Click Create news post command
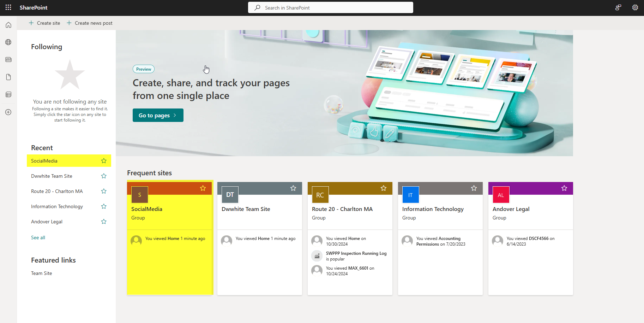The height and width of the screenshot is (323, 644). [x=89, y=23]
